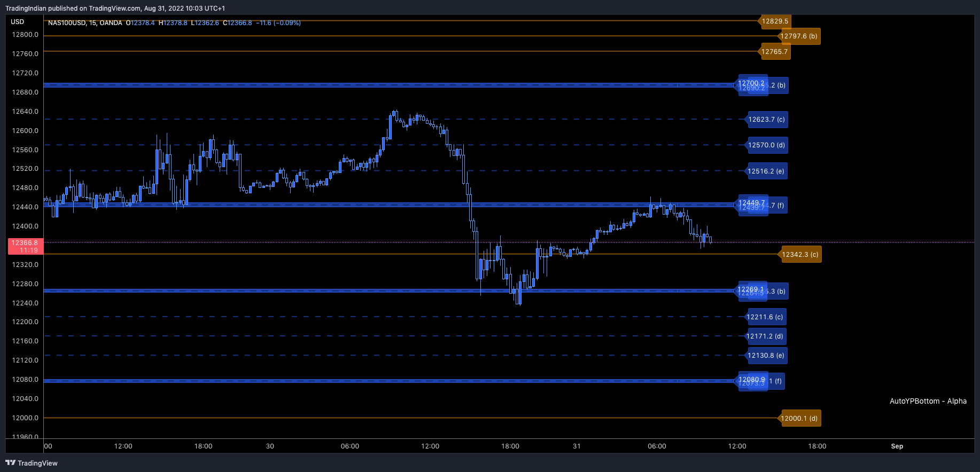Click the 12829.5 orange price label
Viewport: 980px width, 472px height.
tap(774, 21)
